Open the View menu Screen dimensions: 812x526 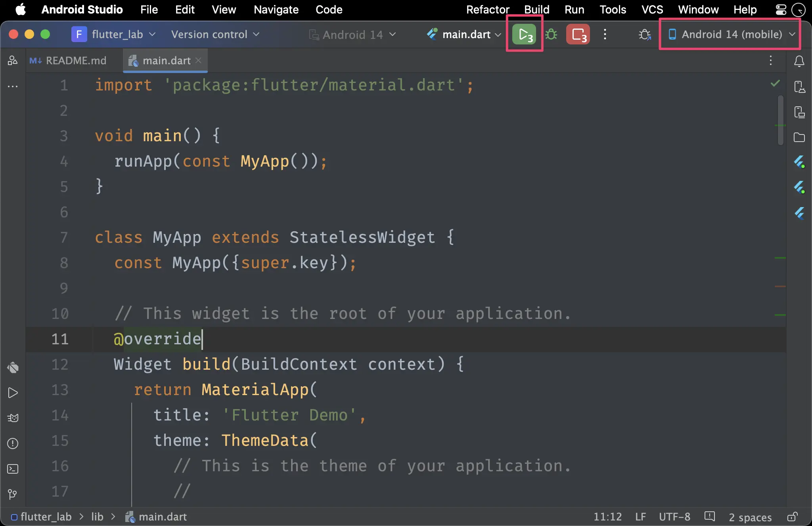click(x=224, y=10)
